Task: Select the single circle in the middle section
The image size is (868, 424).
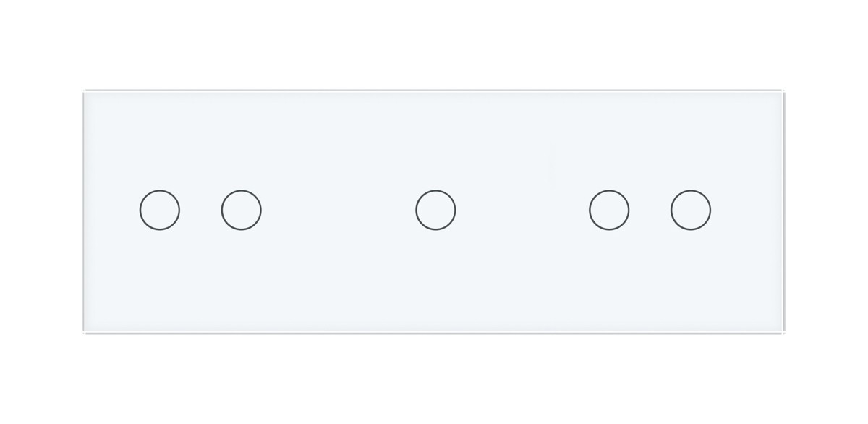Action: pyautogui.click(x=435, y=211)
